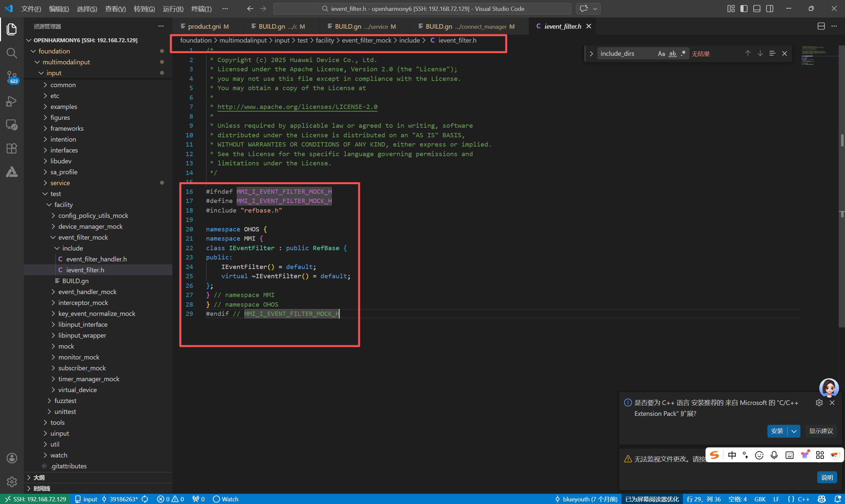Click the 显示建议 button
The width and height of the screenshot is (845, 504).
point(821,431)
